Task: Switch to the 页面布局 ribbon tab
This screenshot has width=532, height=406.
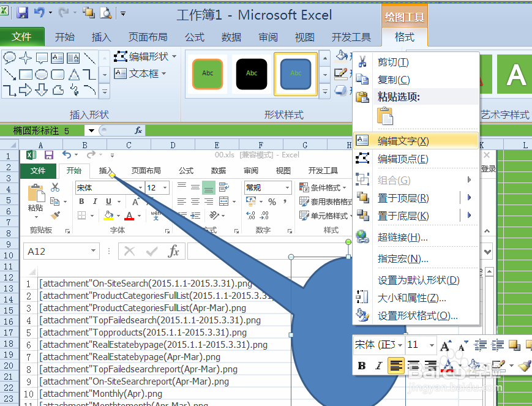Action: click(148, 37)
